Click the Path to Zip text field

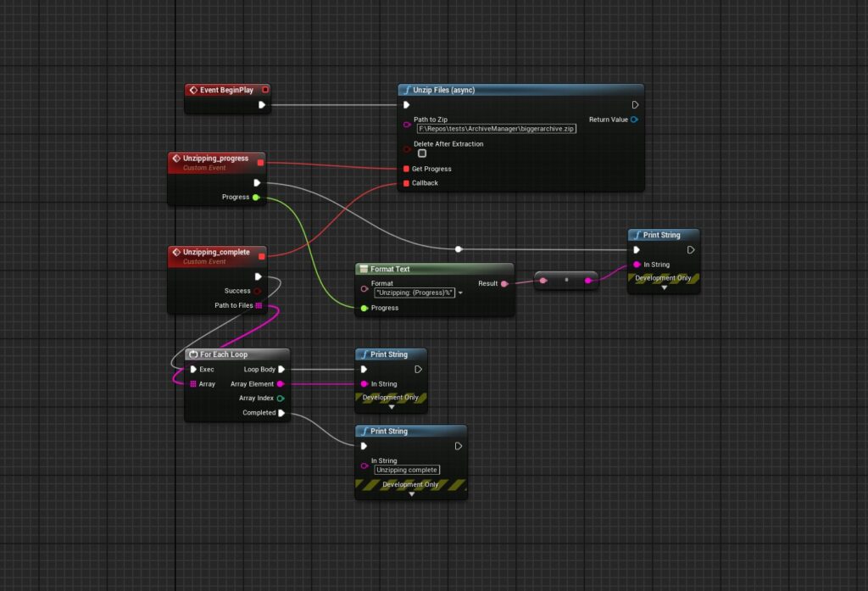point(496,129)
